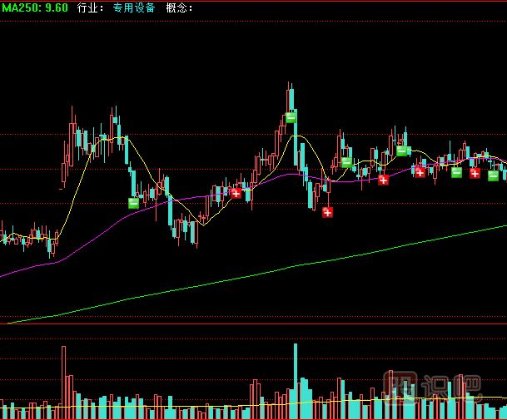Click the lowest red plus buy marker

point(327,212)
